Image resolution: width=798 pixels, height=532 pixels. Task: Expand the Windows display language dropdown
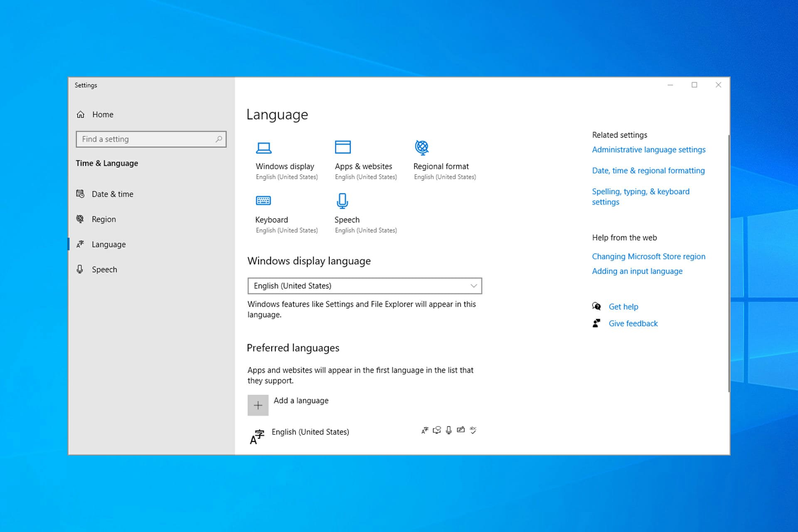coord(365,285)
